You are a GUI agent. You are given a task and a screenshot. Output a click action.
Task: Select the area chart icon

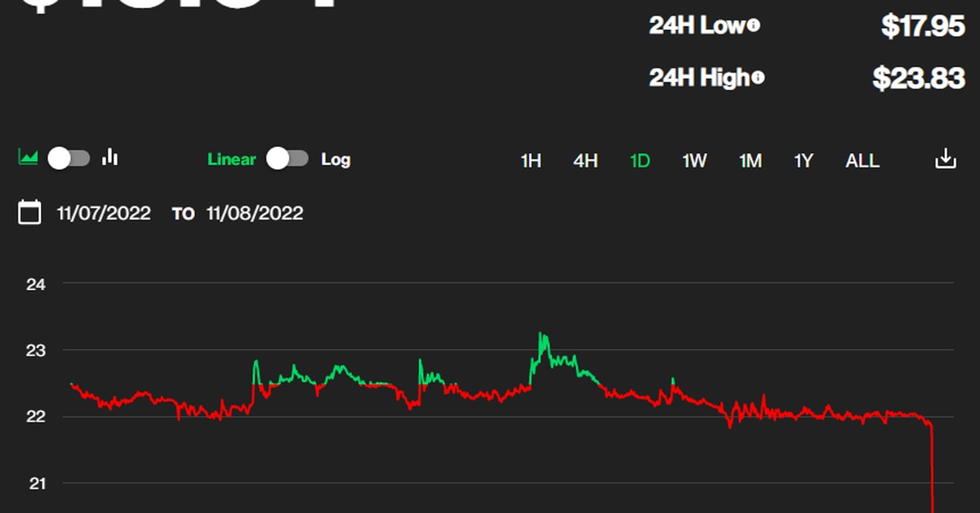pyautogui.click(x=29, y=158)
